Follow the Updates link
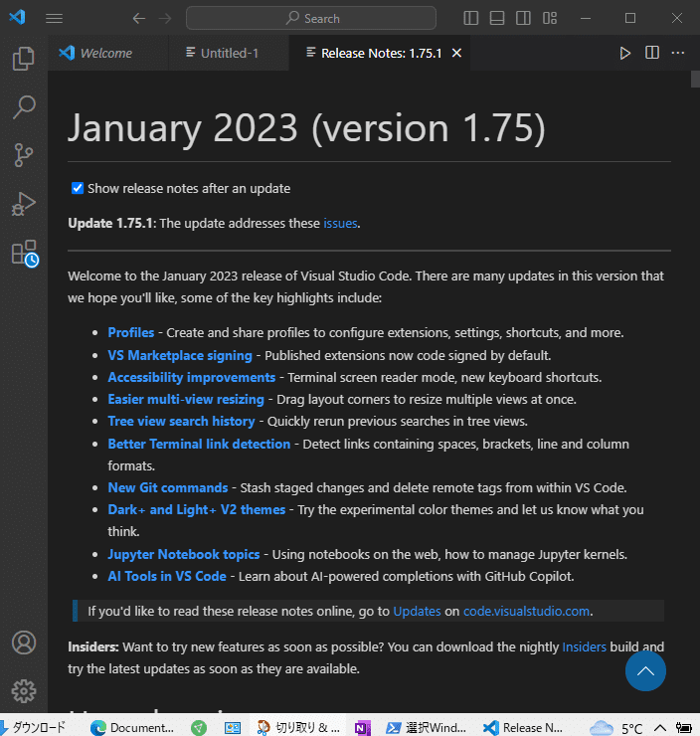This screenshot has height=736, width=700. [x=417, y=611]
